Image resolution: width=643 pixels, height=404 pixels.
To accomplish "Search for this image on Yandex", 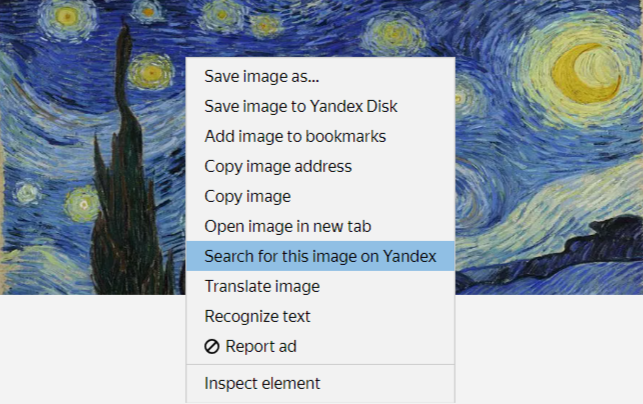I will pos(320,256).
